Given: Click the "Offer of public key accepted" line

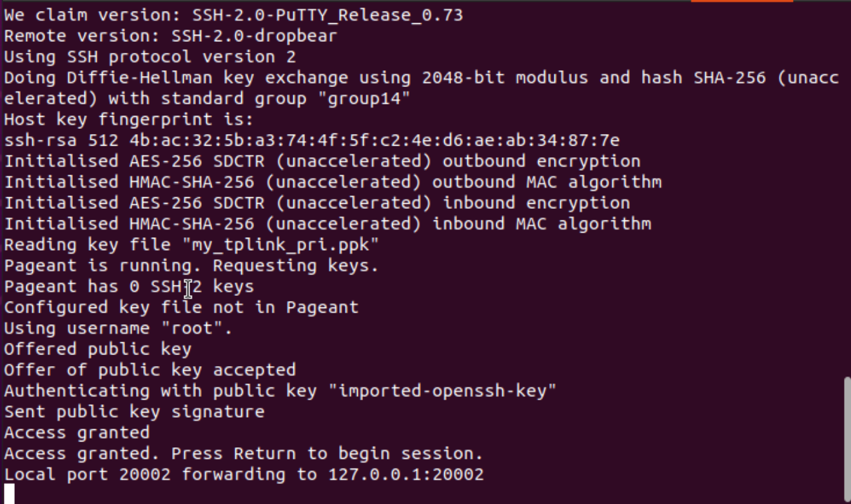Looking at the screenshot, I should point(150,370).
